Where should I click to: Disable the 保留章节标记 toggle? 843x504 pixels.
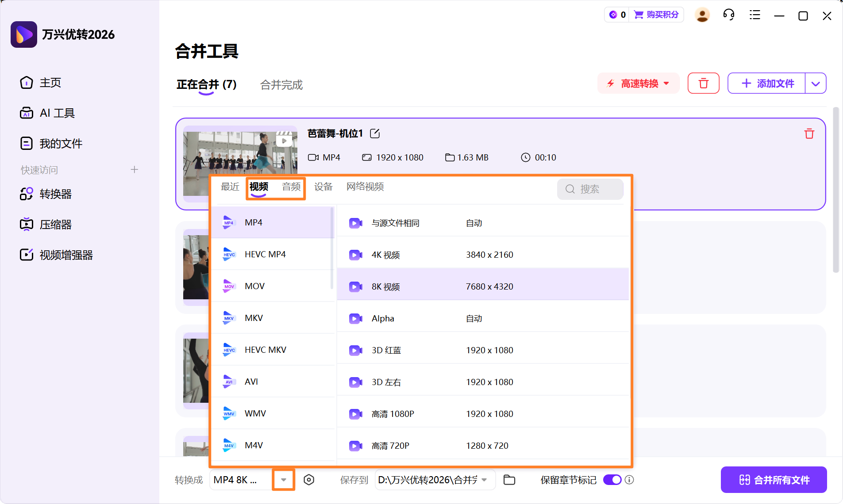pyautogui.click(x=612, y=479)
